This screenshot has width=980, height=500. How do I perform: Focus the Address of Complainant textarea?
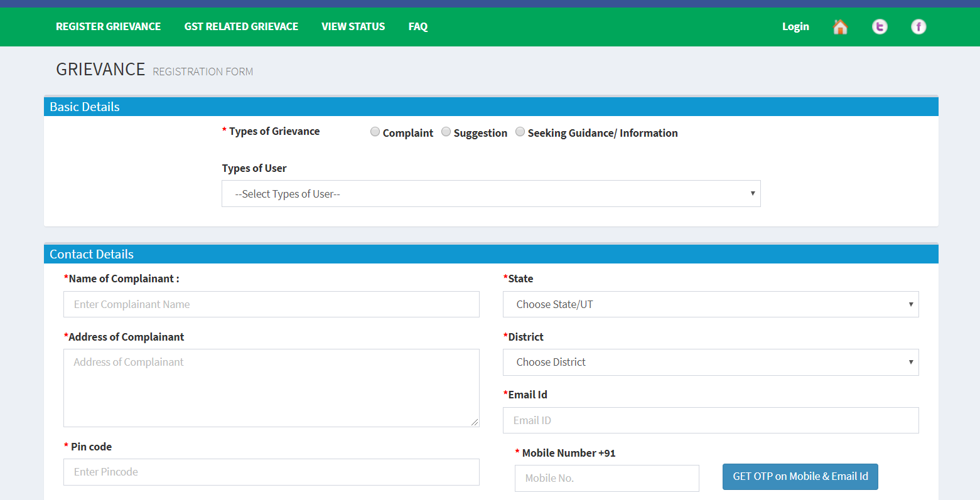point(271,388)
